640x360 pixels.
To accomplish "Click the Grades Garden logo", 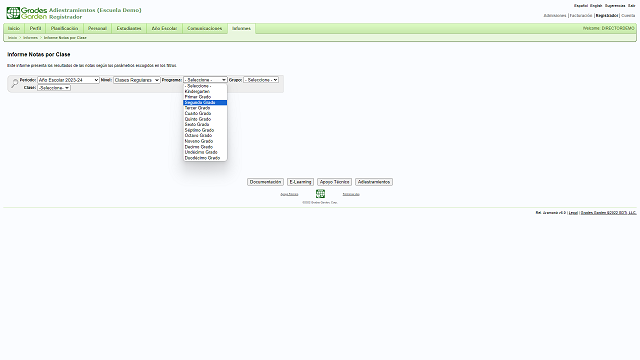I will tap(27, 13).
